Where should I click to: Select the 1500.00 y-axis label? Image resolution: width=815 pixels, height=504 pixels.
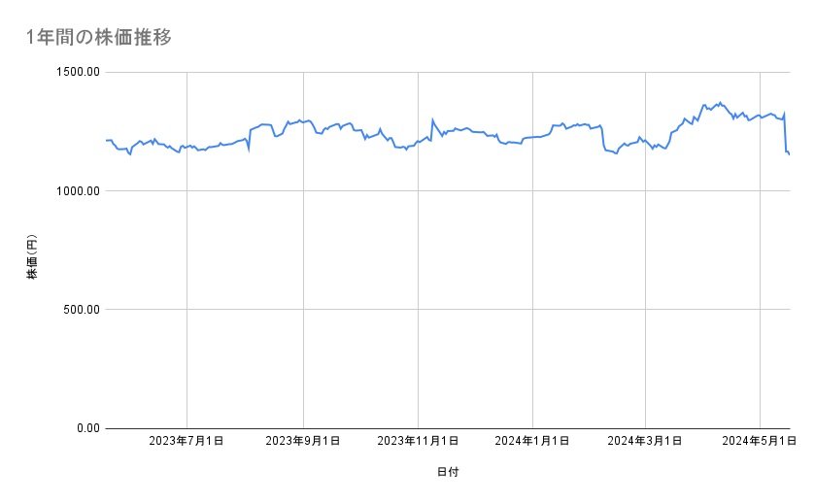pos(77,72)
